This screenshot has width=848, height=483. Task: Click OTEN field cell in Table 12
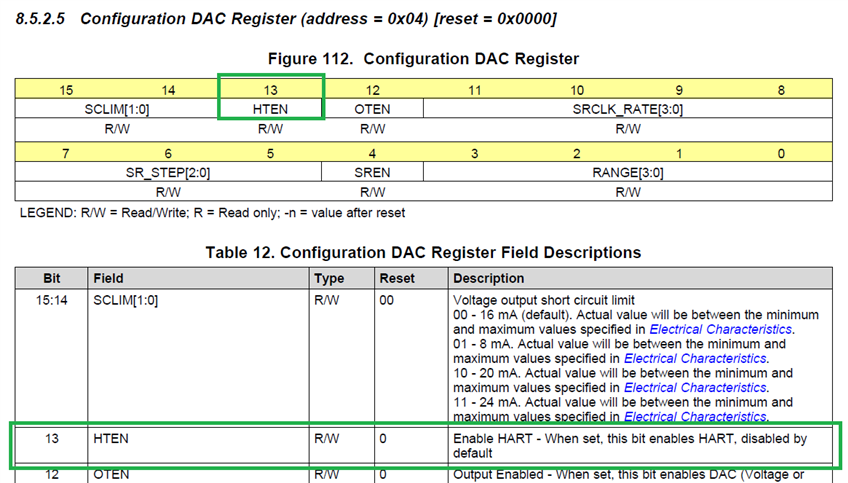tap(111, 474)
